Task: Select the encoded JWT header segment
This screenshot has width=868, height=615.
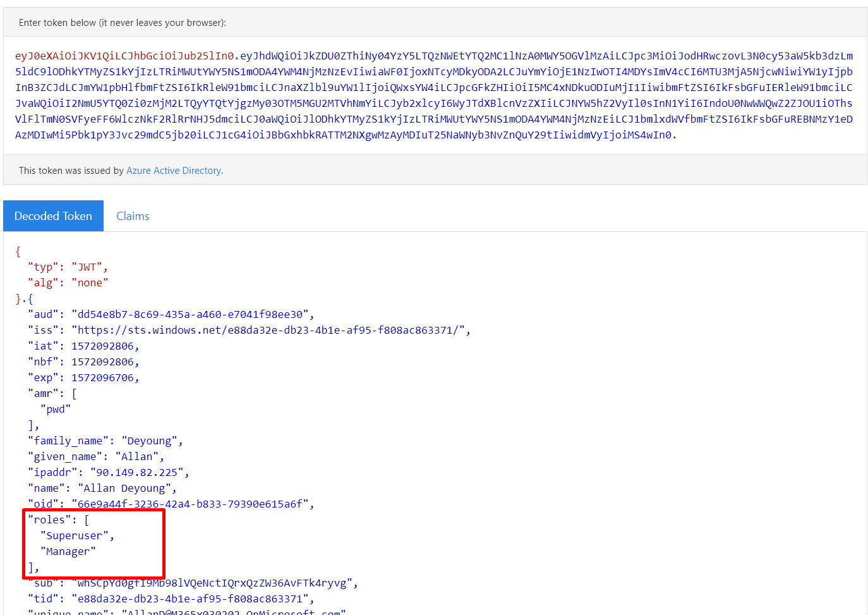Action: click(120, 56)
